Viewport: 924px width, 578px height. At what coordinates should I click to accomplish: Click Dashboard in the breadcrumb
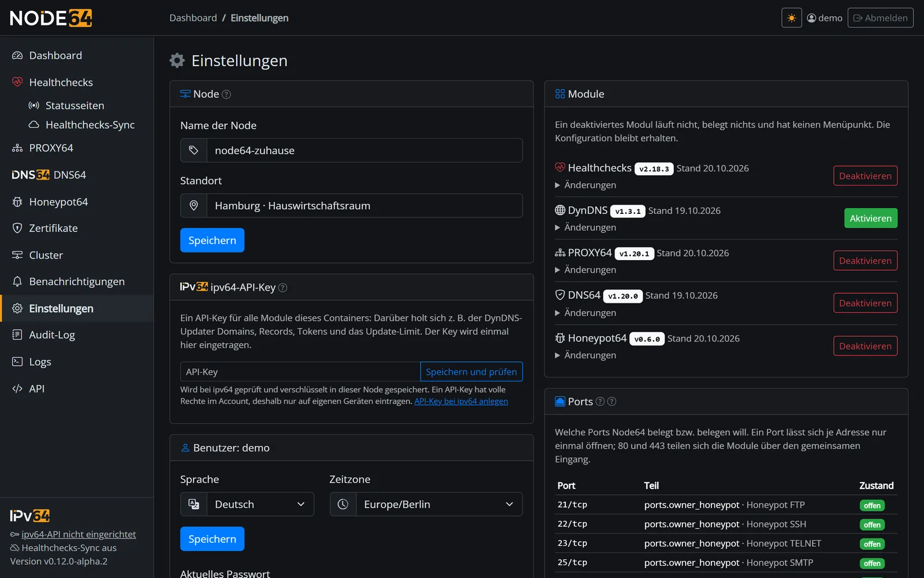(193, 18)
